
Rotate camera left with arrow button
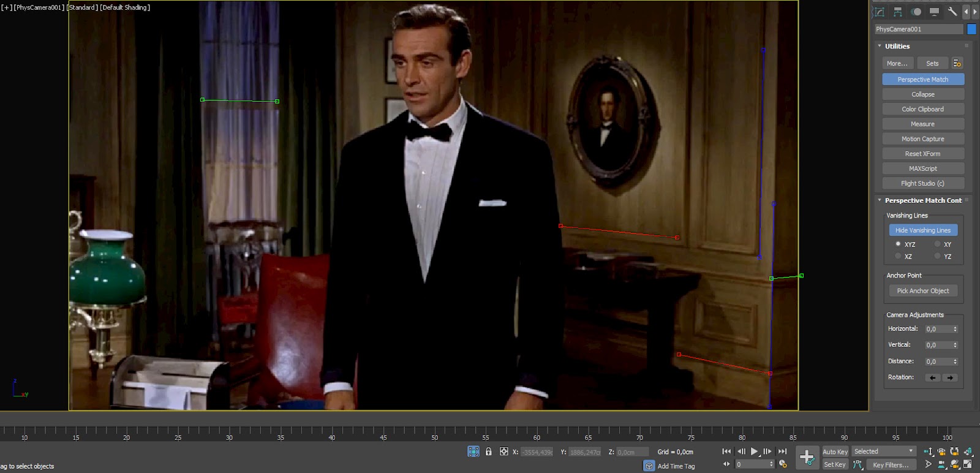[932, 377]
